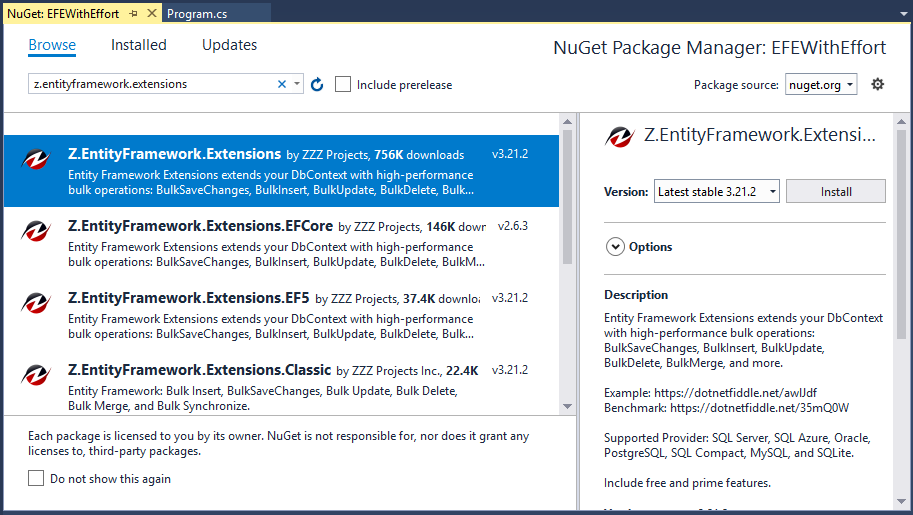Click the dotnetfiddle Example link text
The image size is (913, 515).
pos(735,393)
